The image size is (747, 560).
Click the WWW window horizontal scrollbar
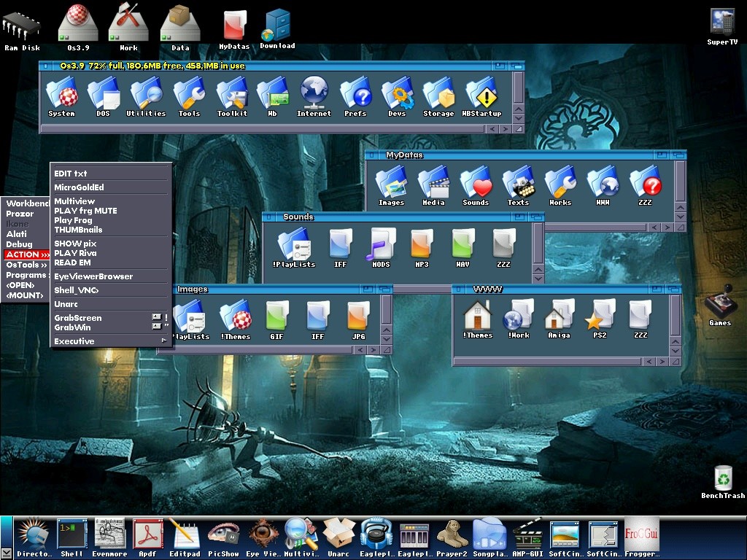(x=549, y=362)
